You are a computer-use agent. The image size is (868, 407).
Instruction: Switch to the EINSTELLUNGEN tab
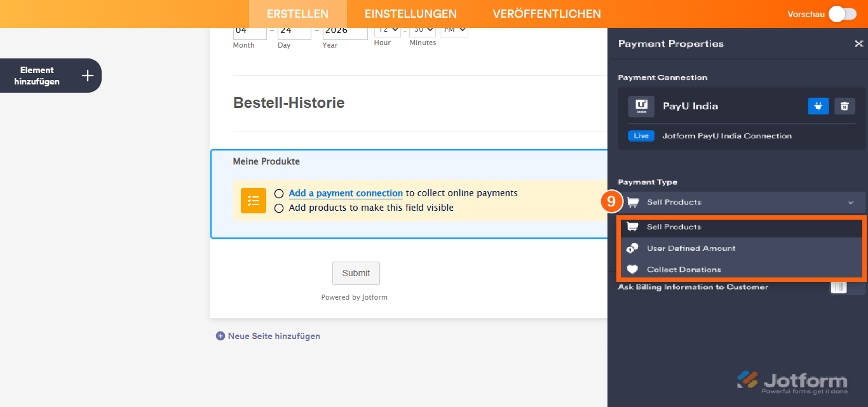pyautogui.click(x=410, y=13)
